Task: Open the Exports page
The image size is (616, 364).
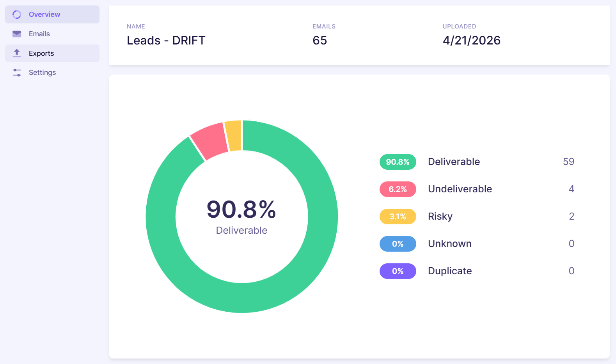Action: pyautogui.click(x=52, y=53)
